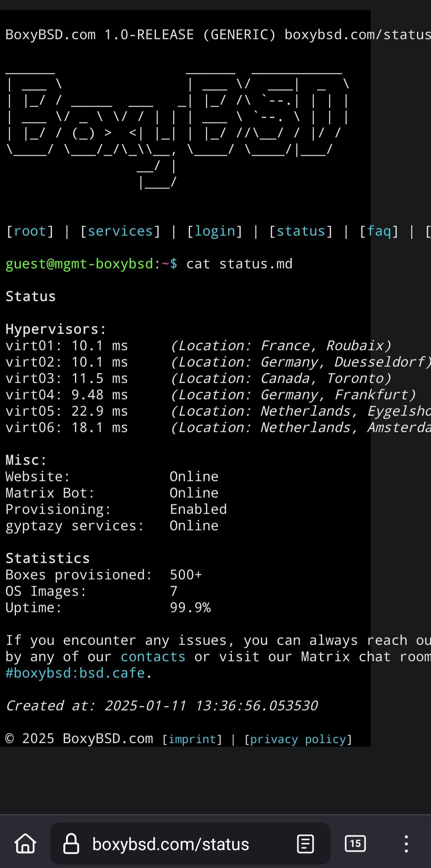
Task: Open the privacy policy footer link
Action: [x=298, y=739]
